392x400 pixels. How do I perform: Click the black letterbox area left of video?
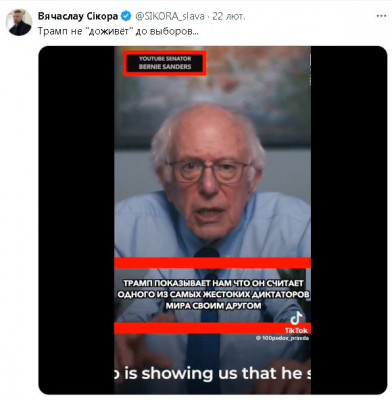point(77,220)
